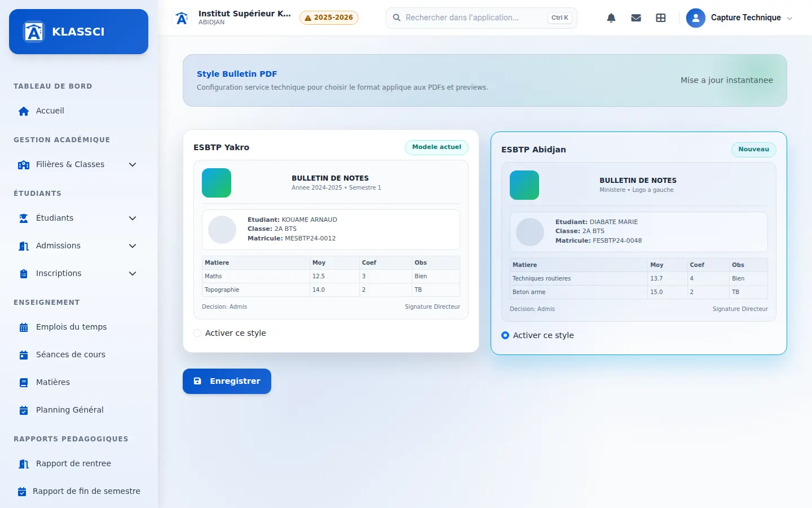Screen dimensions: 812x508
Task: Click the Enregistrer button
Action: click(x=227, y=381)
